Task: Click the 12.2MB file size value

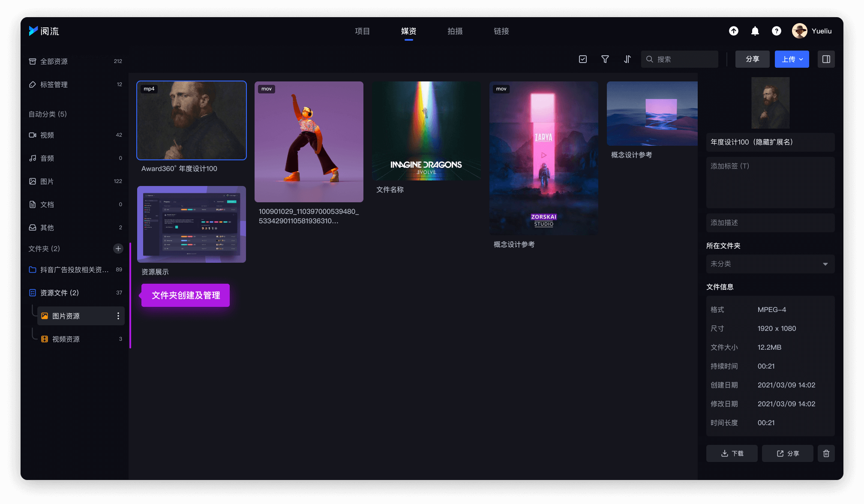Action: tap(769, 348)
